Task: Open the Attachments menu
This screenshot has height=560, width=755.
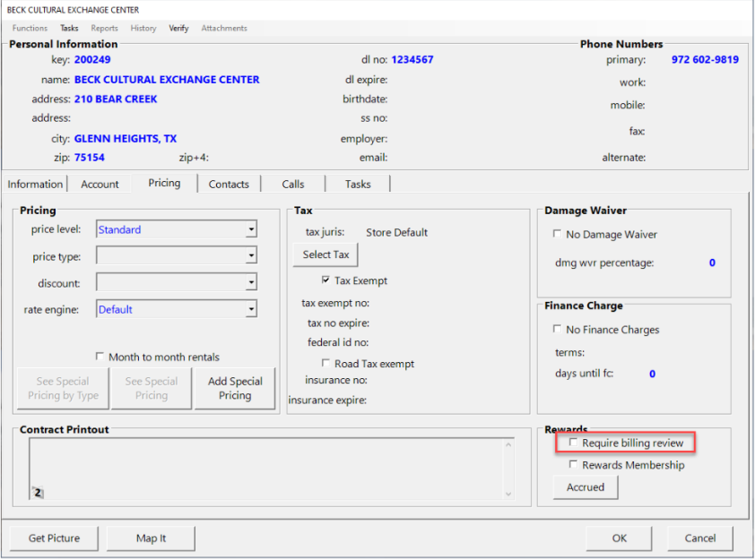Action: 223,28
